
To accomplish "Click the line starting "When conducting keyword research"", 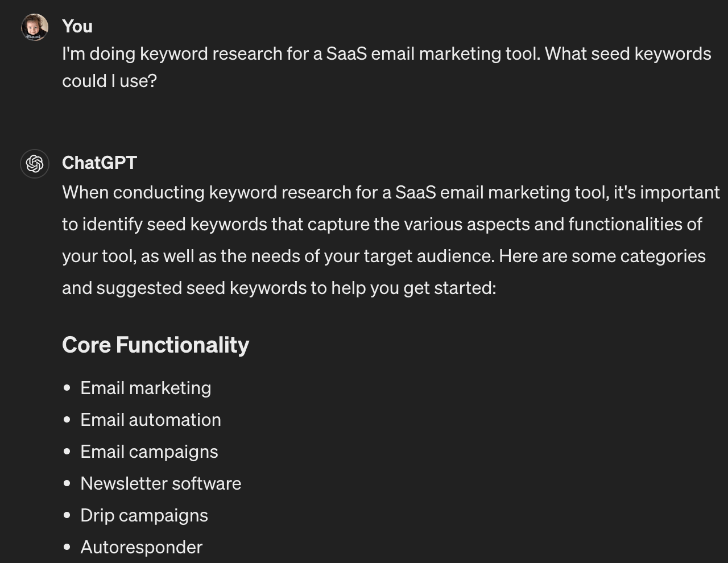I will pyautogui.click(x=391, y=192).
